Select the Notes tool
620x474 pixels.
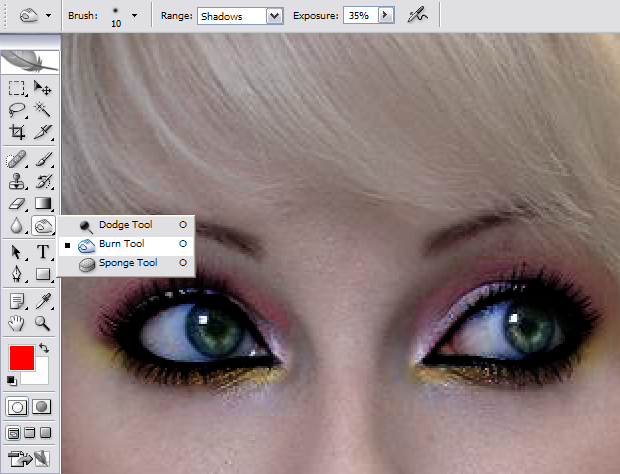coord(17,301)
